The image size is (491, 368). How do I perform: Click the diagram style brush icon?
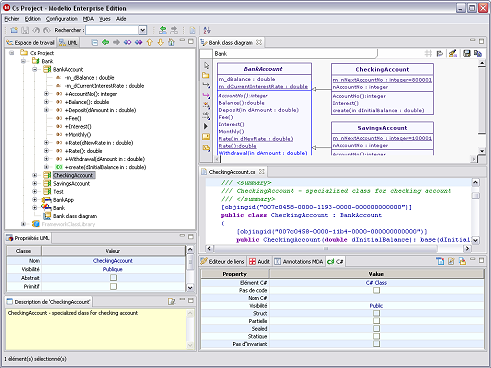(452, 53)
